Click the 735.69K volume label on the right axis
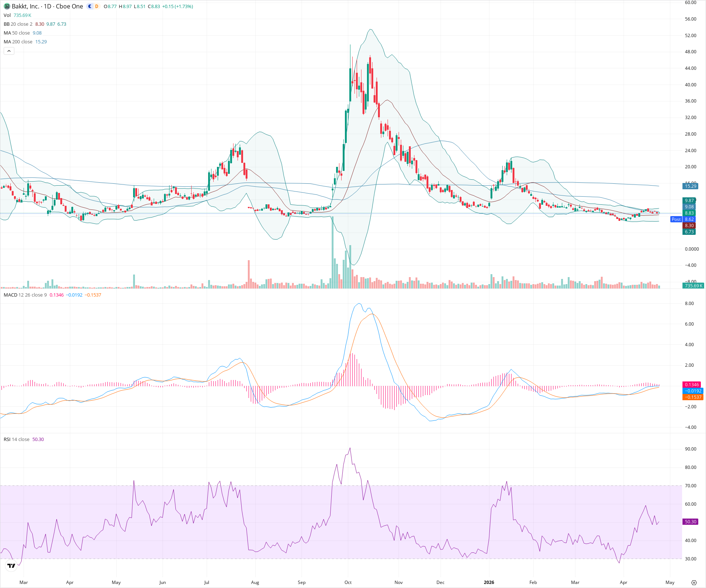Image resolution: width=706 pixels, height=588 pixels. pyautogui.click(x=693, y=285)
